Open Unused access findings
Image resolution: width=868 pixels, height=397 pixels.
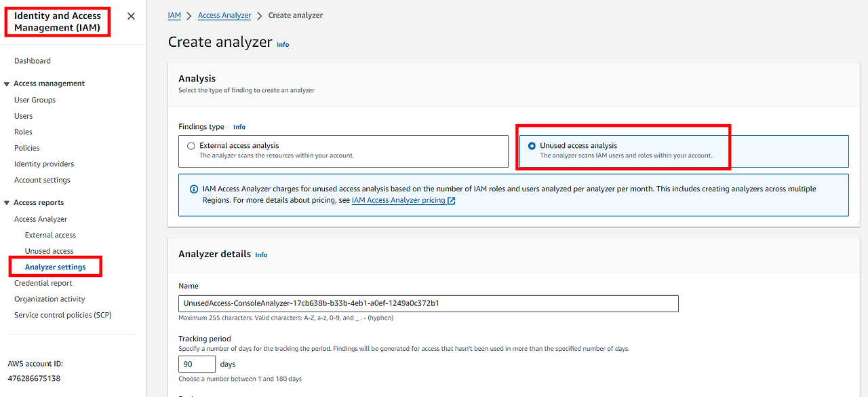49,251
